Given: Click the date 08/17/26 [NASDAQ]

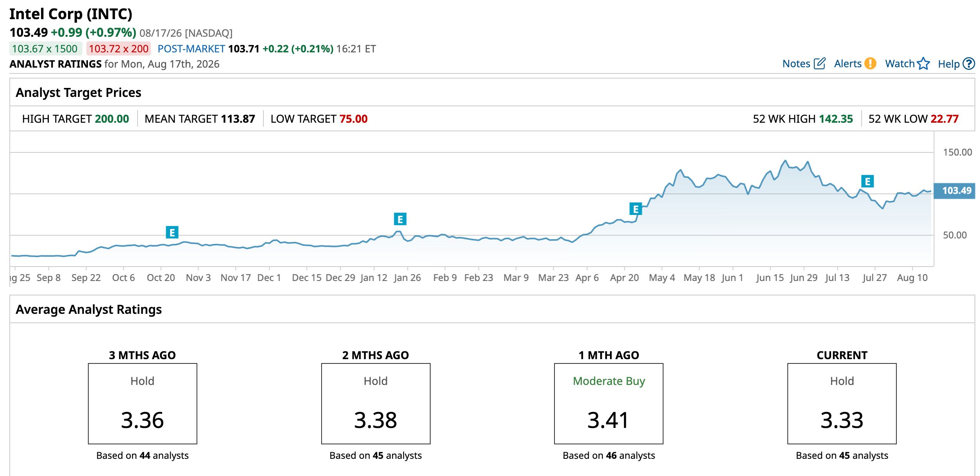Looking at the screenshot, I should click(186, 33).
